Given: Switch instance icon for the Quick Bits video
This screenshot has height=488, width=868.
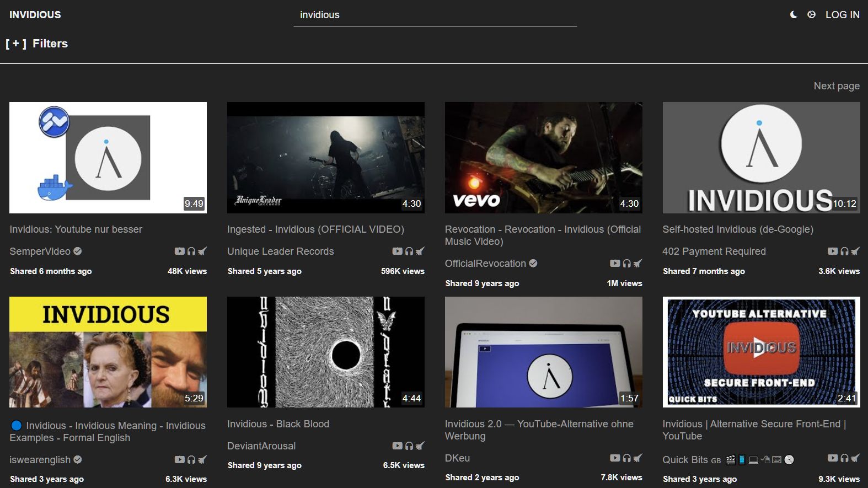Looking at the screenshot, I should click(855, 458).
